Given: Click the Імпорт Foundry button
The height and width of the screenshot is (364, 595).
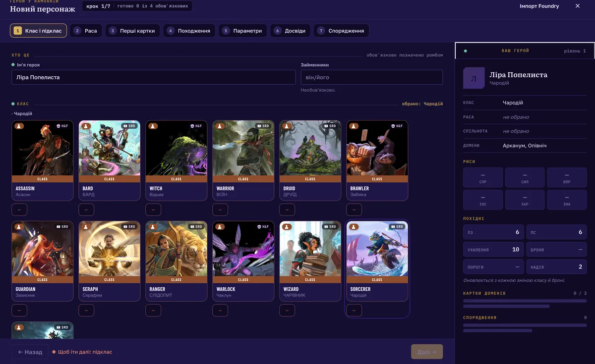Looking at the screenshot, I should [539, 6].
